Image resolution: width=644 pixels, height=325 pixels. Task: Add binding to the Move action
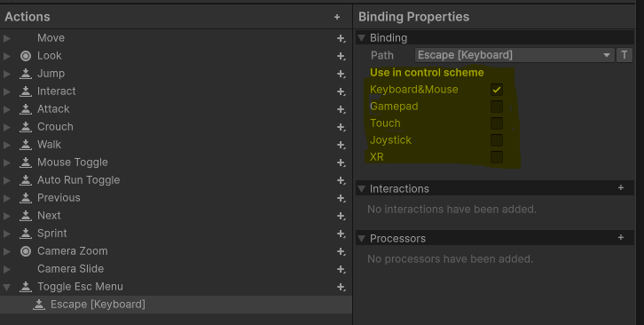(341, 38)
